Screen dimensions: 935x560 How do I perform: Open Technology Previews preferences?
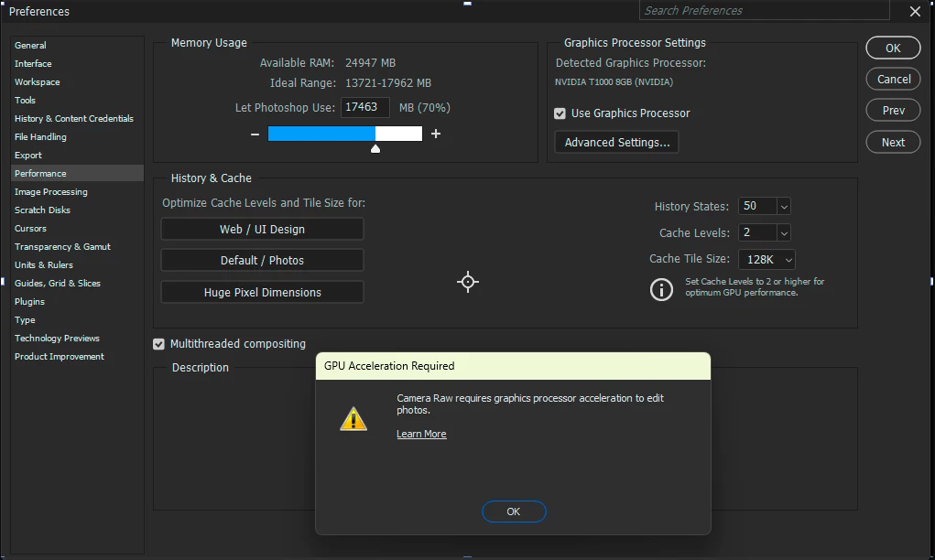[x=58, y=339]
